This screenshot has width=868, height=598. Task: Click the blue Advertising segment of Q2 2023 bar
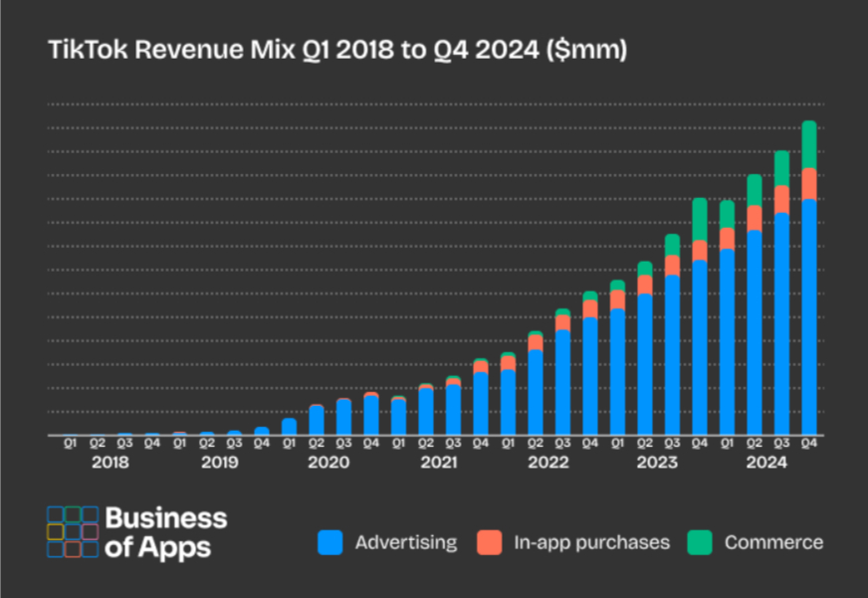click(x=645, y=364)
